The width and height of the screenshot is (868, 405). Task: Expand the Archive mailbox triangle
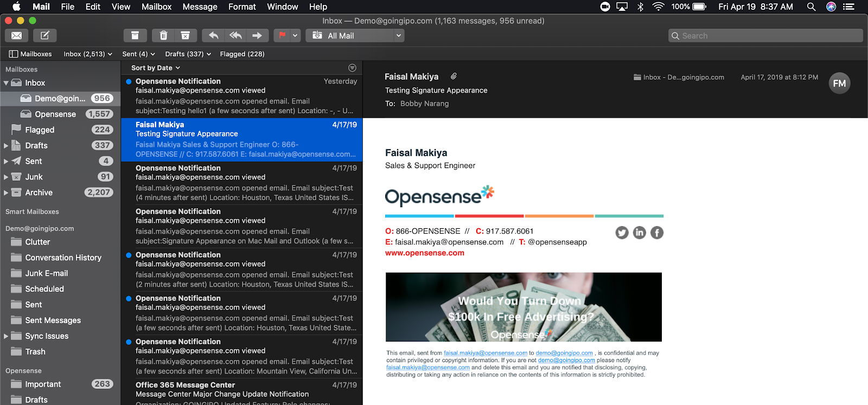(x=6, y=193)
